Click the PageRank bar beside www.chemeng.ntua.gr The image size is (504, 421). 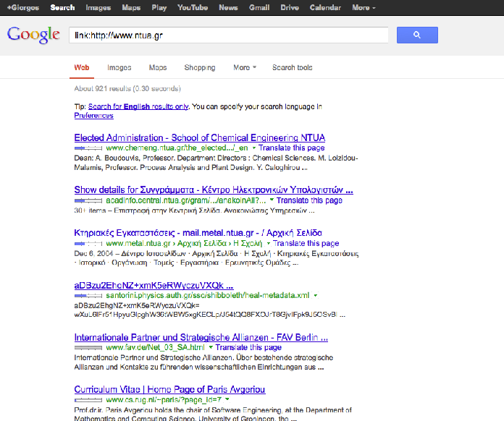click(88, 148)
